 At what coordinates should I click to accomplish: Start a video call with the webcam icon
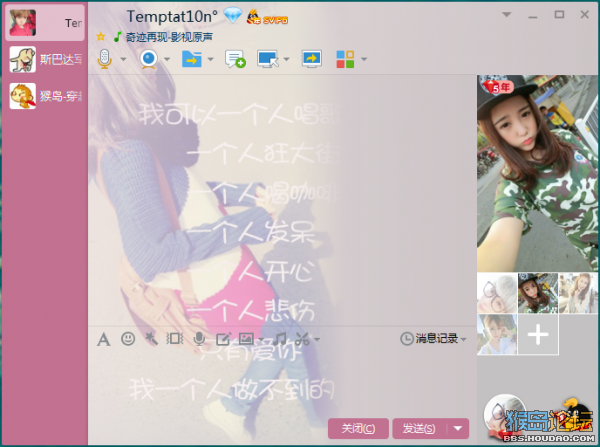pos(149,59)
